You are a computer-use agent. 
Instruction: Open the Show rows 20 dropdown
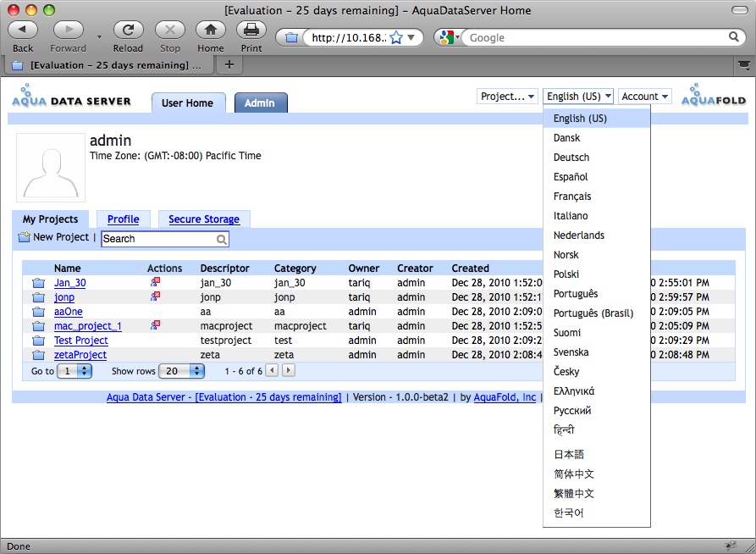tap(183, 371)
